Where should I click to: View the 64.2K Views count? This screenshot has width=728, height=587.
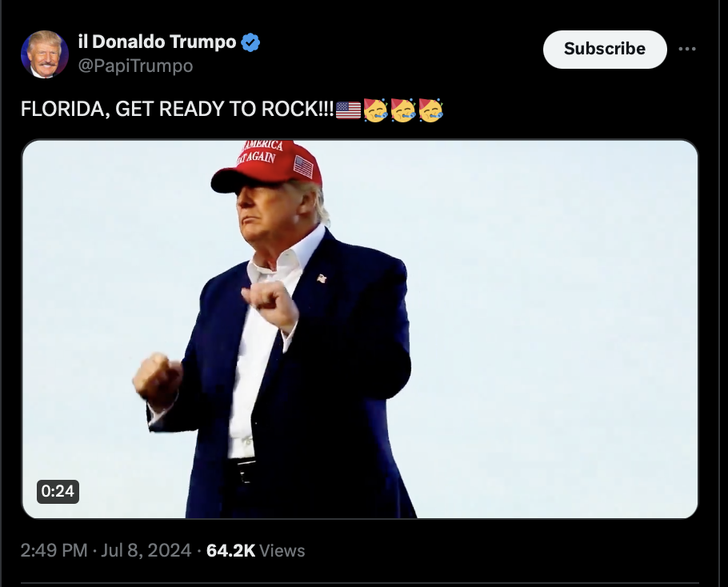[255, 550]
